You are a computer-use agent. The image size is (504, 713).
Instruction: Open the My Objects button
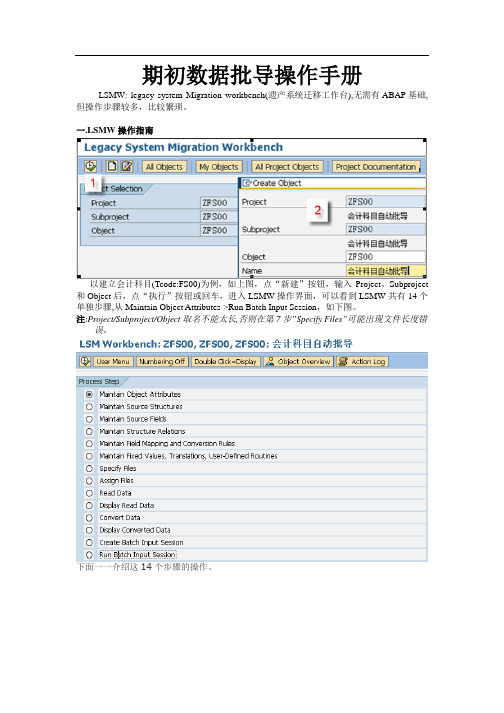219,167
